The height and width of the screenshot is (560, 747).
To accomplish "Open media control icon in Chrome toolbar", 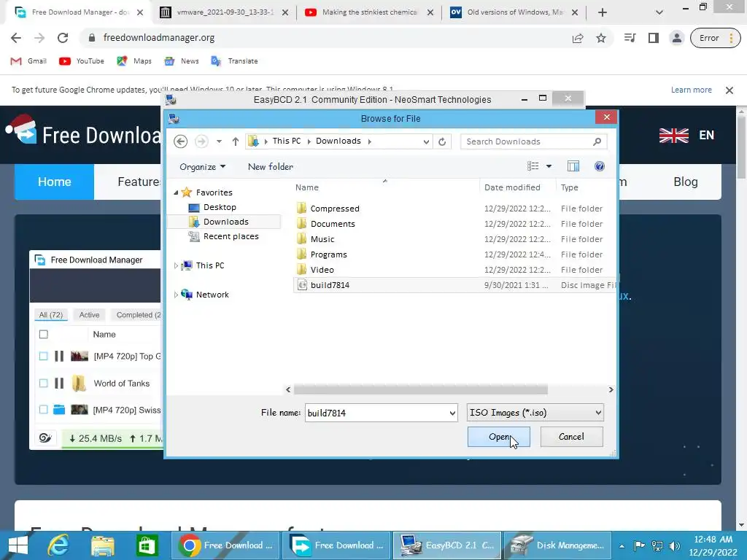I will point(630,38).
